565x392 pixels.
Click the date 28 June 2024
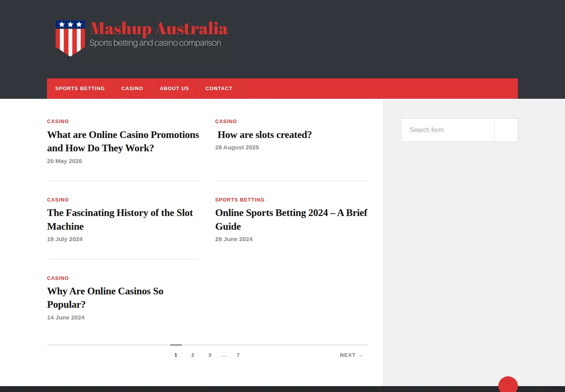234,239
